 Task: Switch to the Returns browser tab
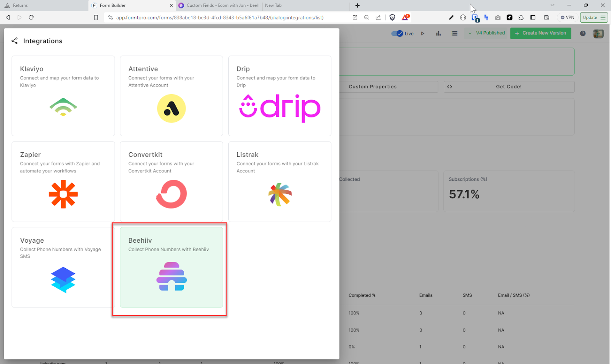tap(44, 5)
